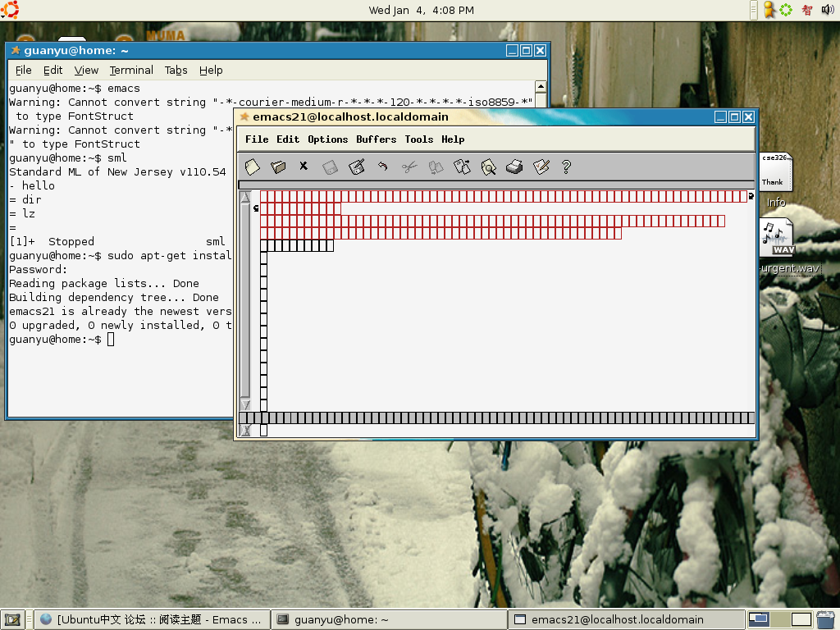Open the volume speaker control
This screenshot has height=630, width=840.
coord(828,10)
